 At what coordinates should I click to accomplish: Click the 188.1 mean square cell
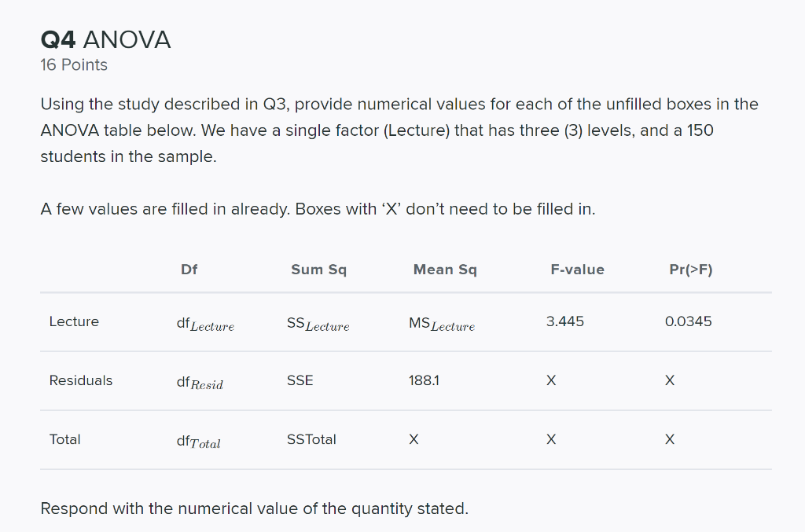(x=424, y=380)
